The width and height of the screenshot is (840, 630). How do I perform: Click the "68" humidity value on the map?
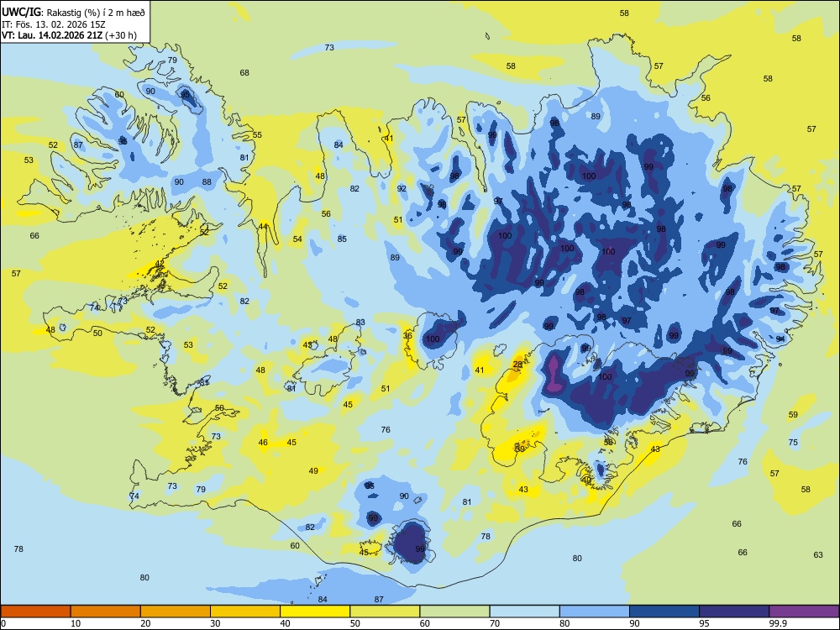[x=244, y=72]
